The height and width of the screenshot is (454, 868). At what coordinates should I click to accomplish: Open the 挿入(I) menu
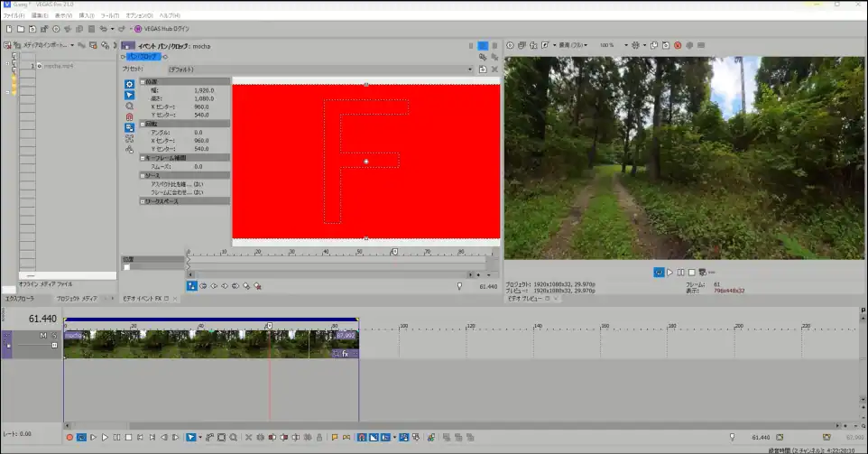(x=87, y=15)
